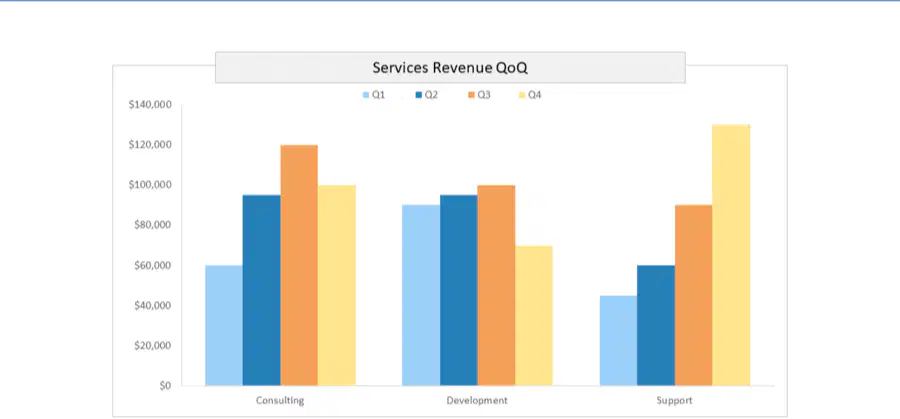Select the Q2 legend label
900x419 pixels.
pos(431,95)
